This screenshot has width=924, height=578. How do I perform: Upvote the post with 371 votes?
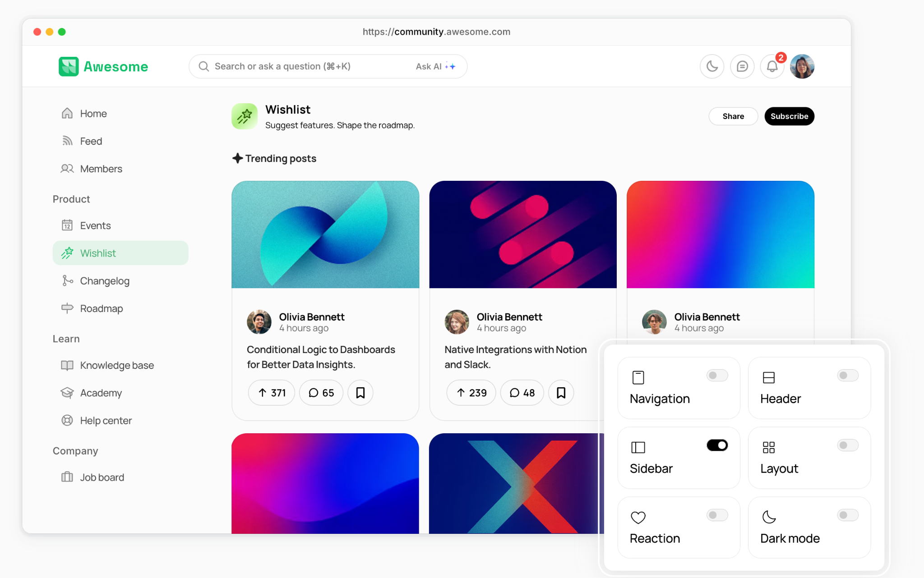tap(272, 393)
